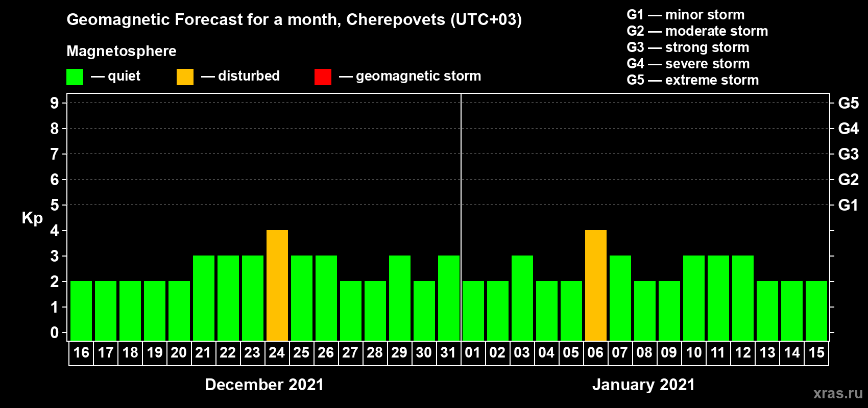The height and width of the screenshot is (408, 868).
Task: Click the 'G4 — severe storm' legend line
Action: (x=688, y=64)
